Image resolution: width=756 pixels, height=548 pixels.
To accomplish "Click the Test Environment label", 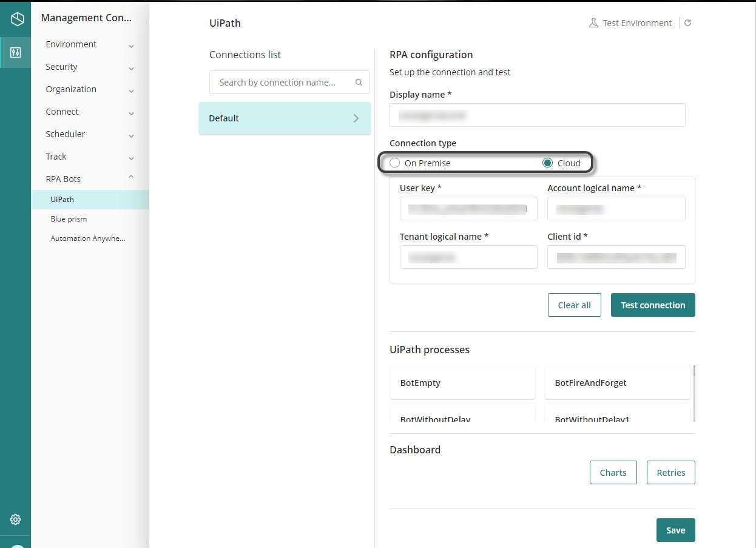I will pos(637,23).
